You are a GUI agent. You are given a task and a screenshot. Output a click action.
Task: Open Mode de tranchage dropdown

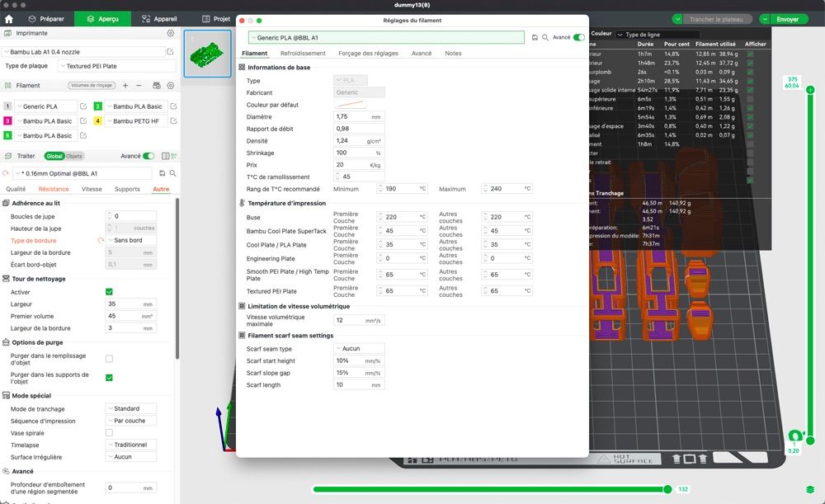point(131,409)
